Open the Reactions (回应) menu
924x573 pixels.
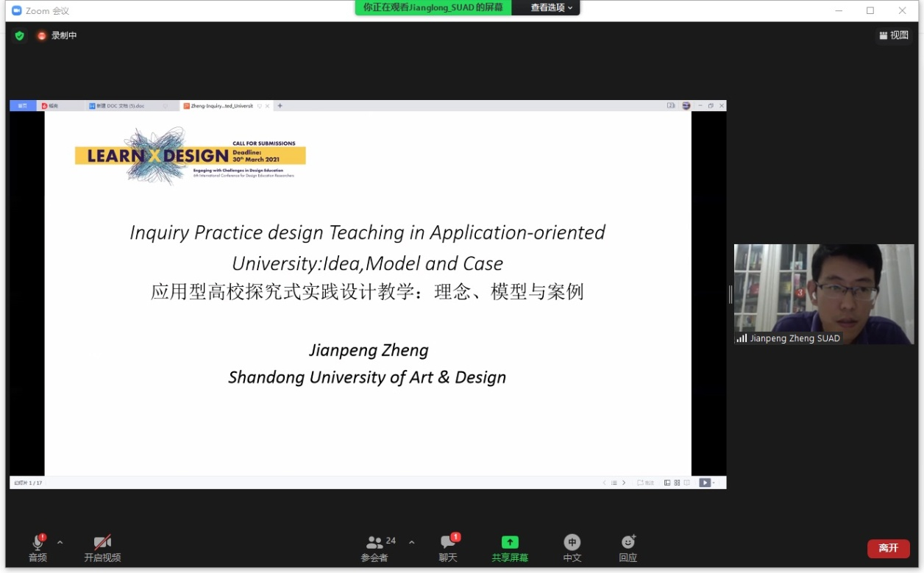(628, 547)
